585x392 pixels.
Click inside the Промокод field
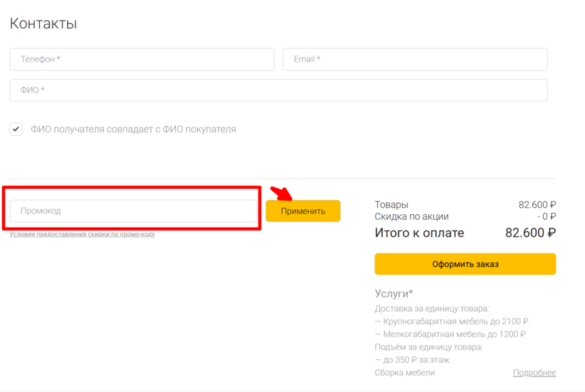(134, 211)
